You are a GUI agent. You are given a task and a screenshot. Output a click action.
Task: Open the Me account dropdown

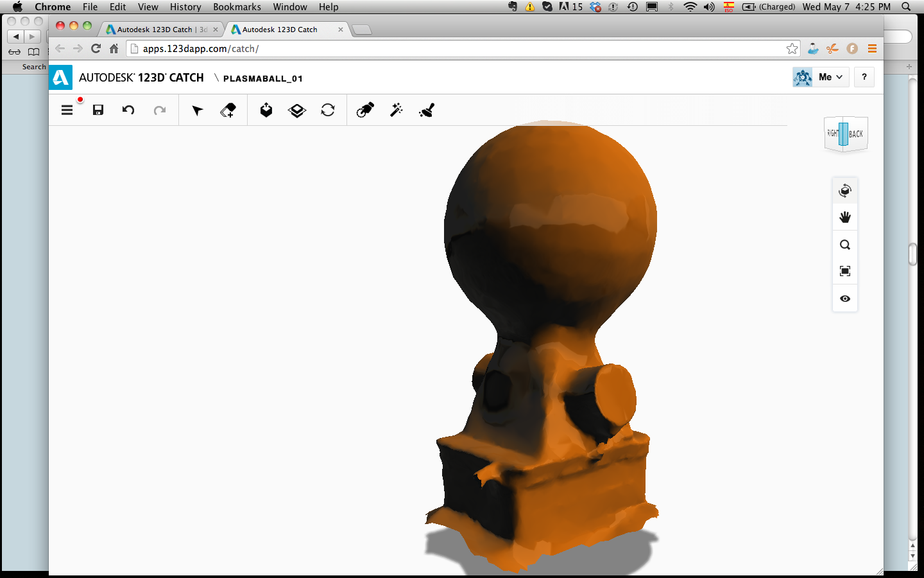pyautogui.click(x=830, y=77)
